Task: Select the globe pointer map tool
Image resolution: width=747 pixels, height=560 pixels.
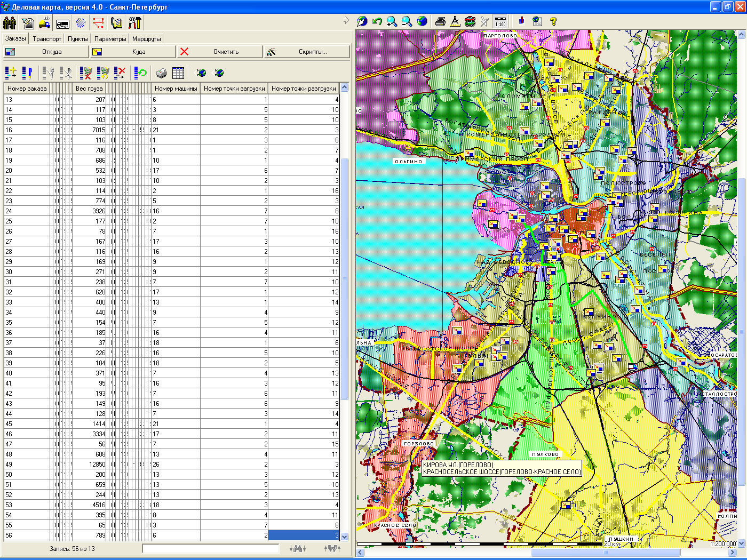Action: click(362, 21)
